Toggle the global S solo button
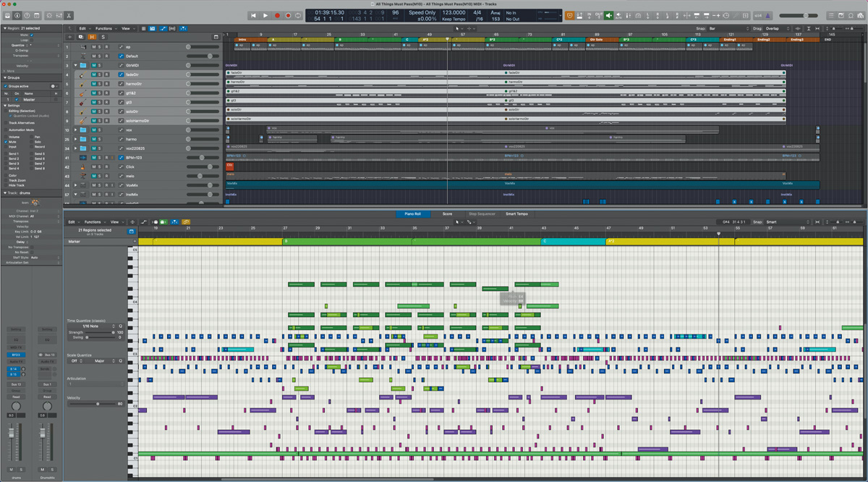Image resolution: width=868 pixels, height=482 pixels. (x=103, y=37)
